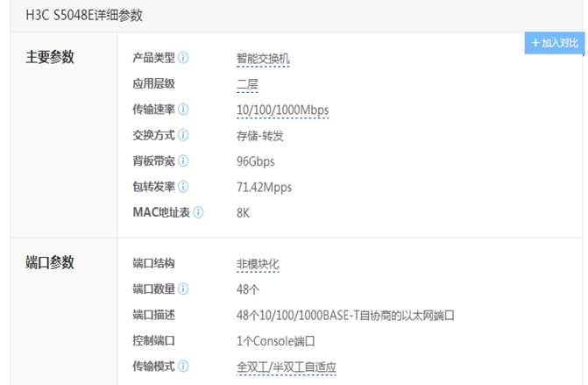Click the 主要参数 section label
This screenshot has width=588, height=385.
point(49,57)
